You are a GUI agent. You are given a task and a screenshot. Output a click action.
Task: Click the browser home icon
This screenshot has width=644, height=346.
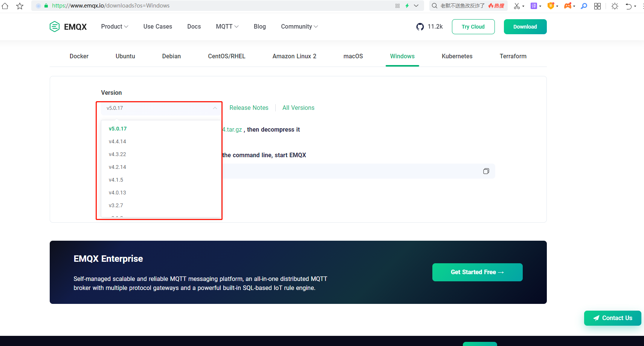pyautogui.click(x=5, y=6)
